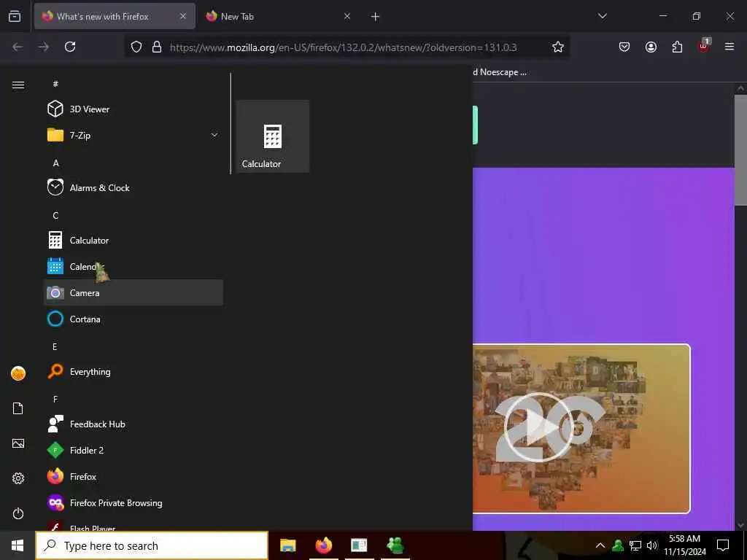Jump to the # section header
The image size is (747, 560).
[x=55, y=84]
